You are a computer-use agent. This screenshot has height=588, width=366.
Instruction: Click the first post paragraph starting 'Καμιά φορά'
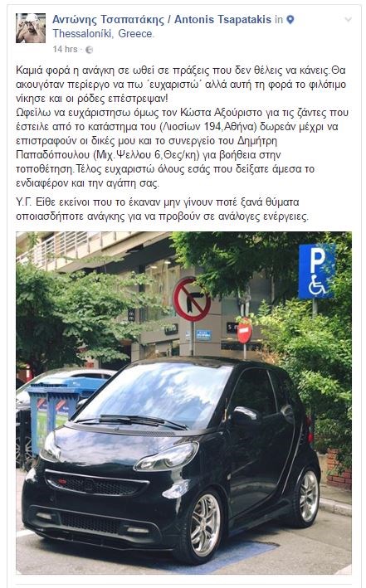point(182,127)
